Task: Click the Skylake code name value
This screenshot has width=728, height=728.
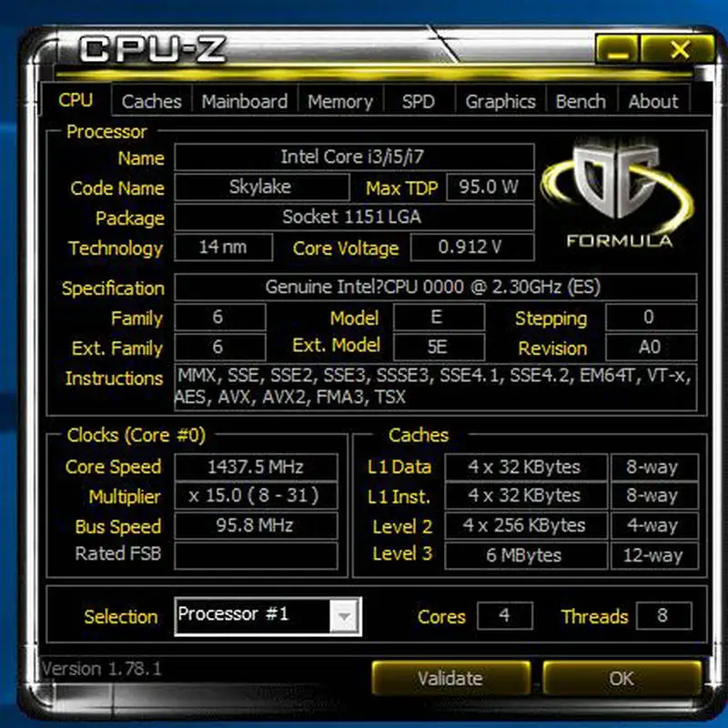Action: [262, 187]
